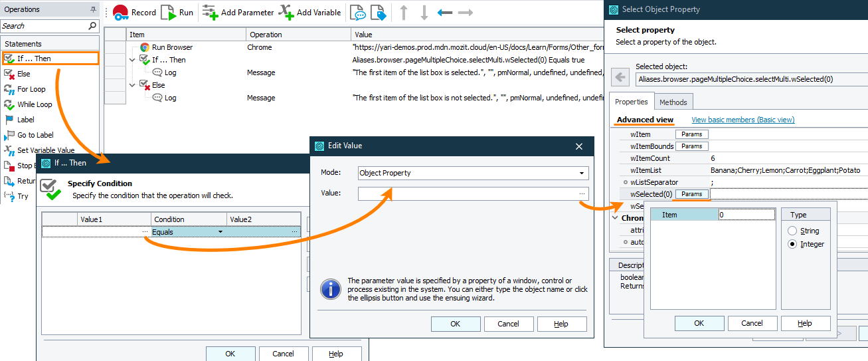This screenshot has width=868, height=361.
Task: Click the Move Down arrow icon
Action: (x=424, y=13)
